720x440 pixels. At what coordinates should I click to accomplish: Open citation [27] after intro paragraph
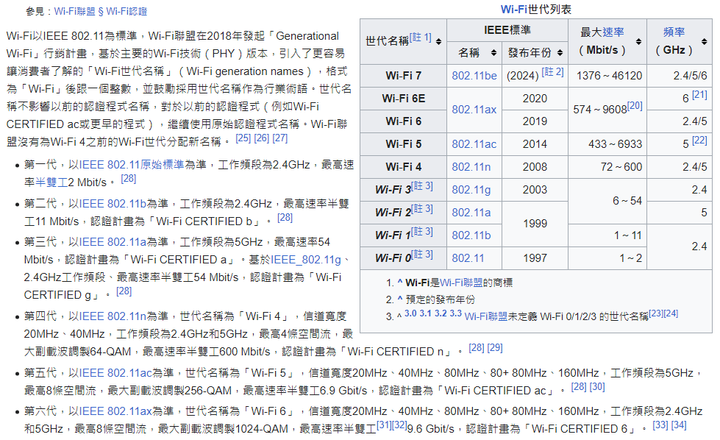tap(280, 138)
